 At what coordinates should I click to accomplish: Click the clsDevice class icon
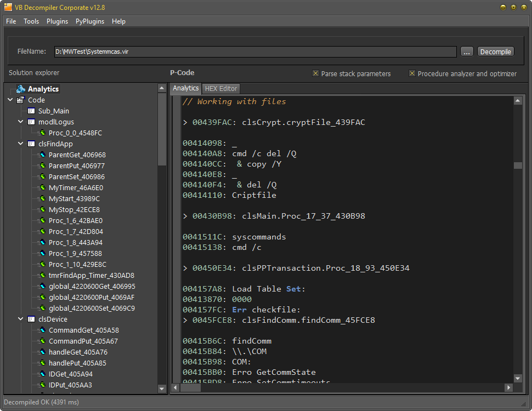(31, 319)
